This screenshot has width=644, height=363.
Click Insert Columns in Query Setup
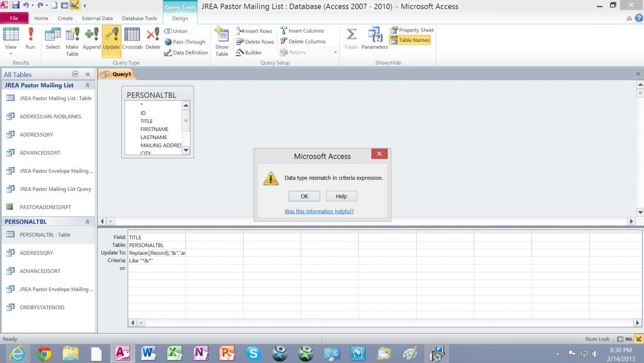coord(302,31)
